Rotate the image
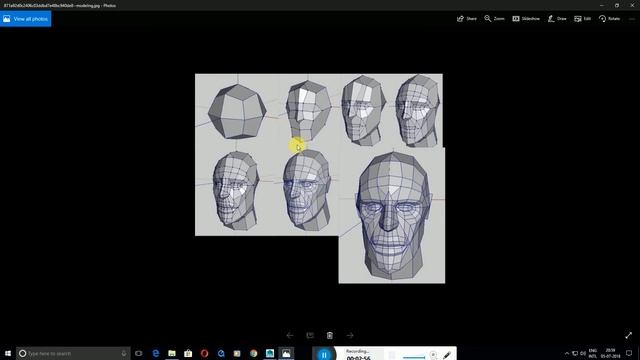This screenshot has width=640, height=360. click(x=609, y=19)
